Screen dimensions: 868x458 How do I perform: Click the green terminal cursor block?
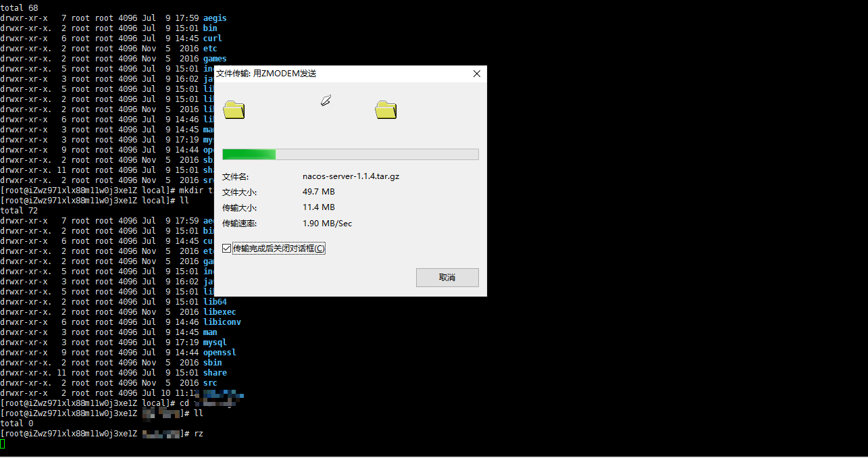tap(2, 444)
